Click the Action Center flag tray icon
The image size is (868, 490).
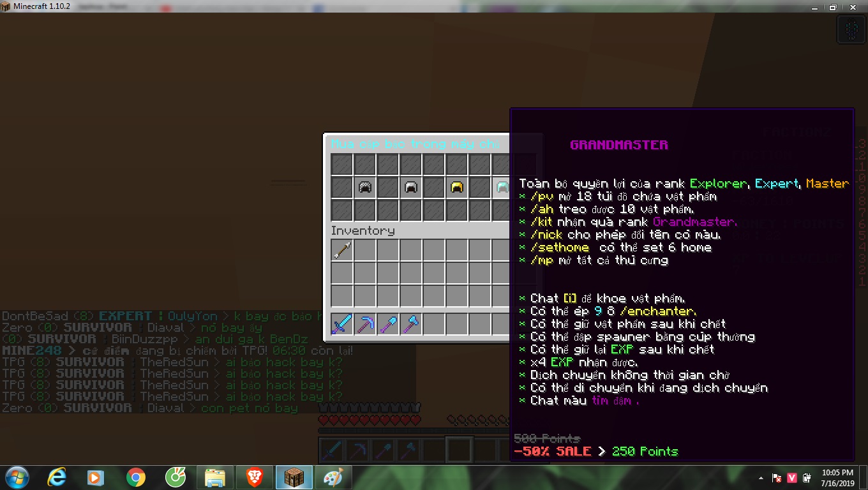point(777,478)
